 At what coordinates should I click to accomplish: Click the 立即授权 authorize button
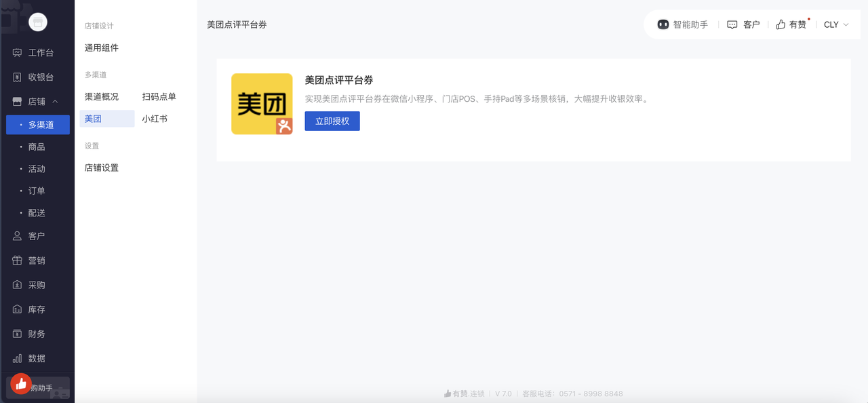[332, 121]
